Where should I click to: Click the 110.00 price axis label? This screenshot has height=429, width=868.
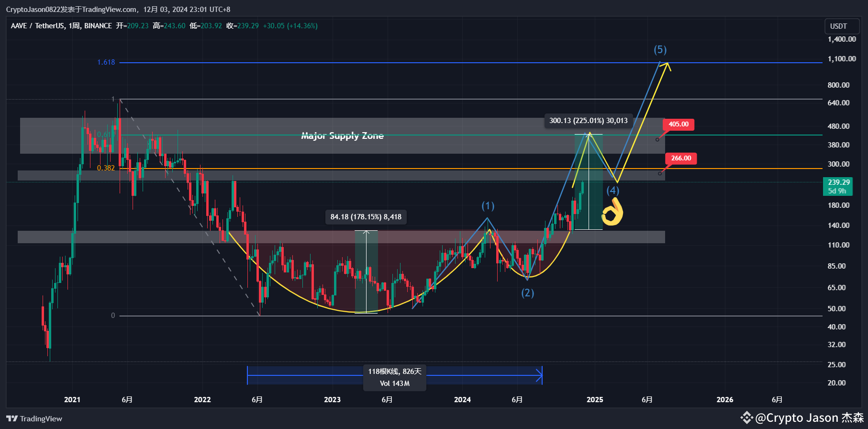839,245
